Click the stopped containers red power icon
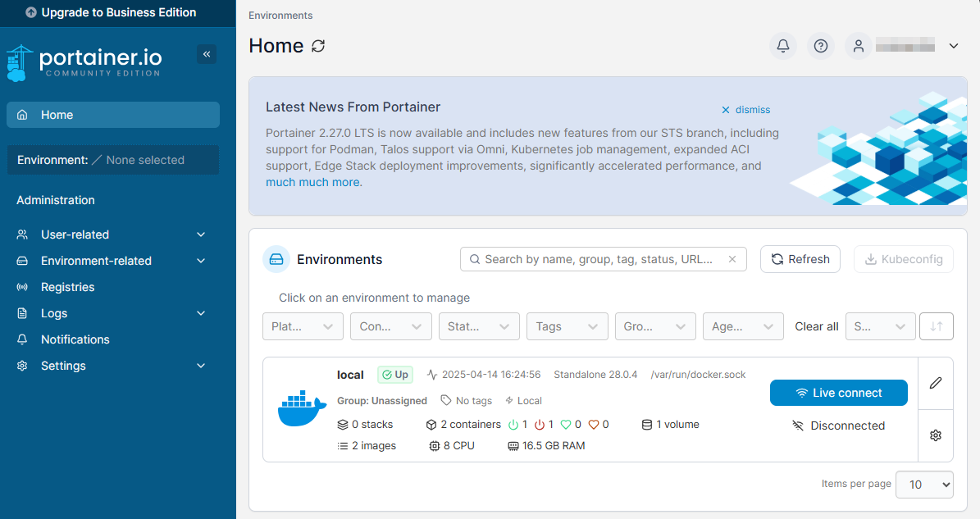 coord(540,425)
